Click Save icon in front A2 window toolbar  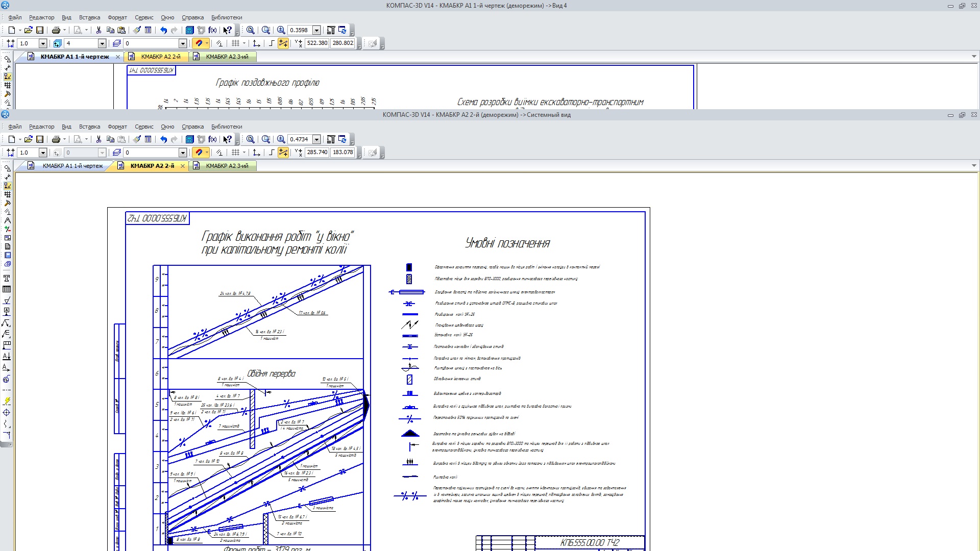[x=40, y=139]
